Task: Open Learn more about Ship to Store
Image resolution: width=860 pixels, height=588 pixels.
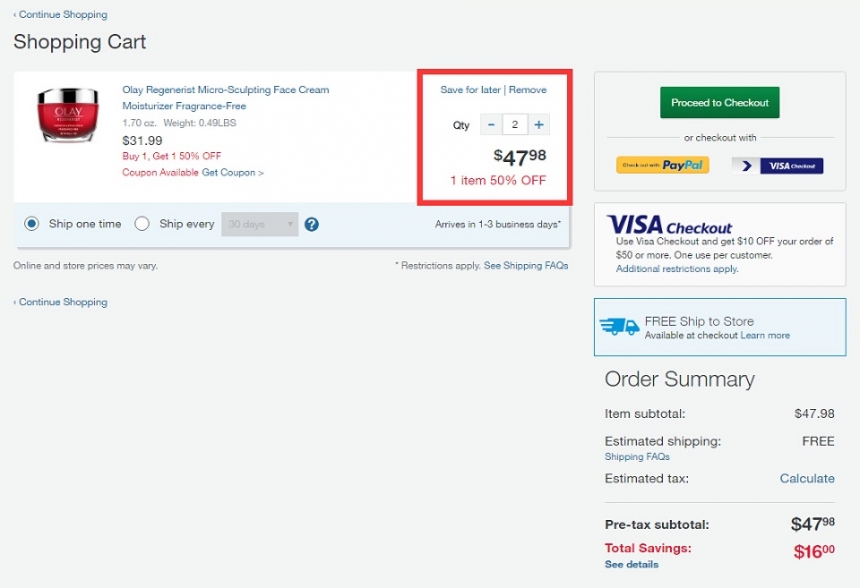Action: tap(765, 336)
